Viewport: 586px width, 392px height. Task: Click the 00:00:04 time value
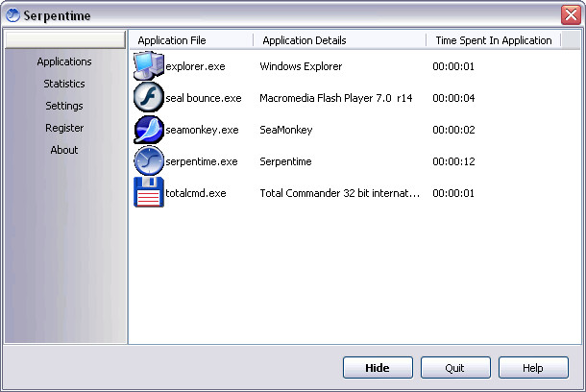(453, 98)
